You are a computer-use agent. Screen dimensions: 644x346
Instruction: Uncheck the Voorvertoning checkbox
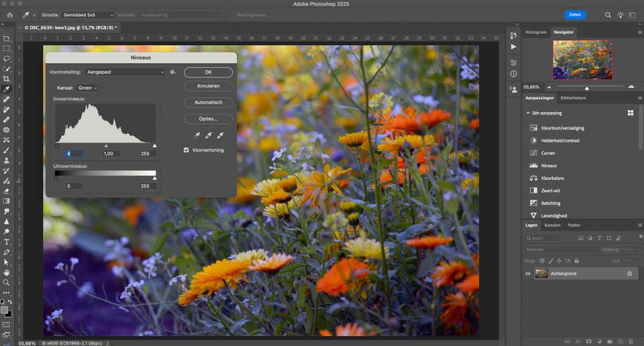click(x=186, y=150)
